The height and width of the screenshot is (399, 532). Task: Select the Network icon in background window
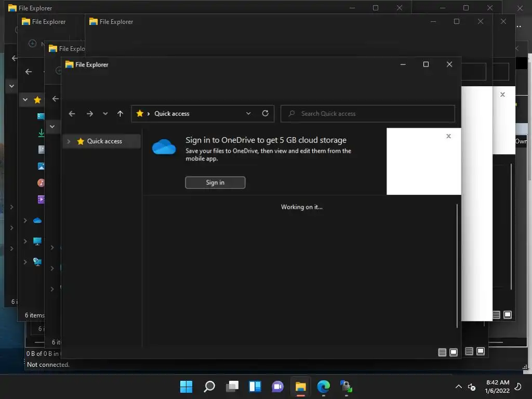pyautogui.click(x=37, y=262)
